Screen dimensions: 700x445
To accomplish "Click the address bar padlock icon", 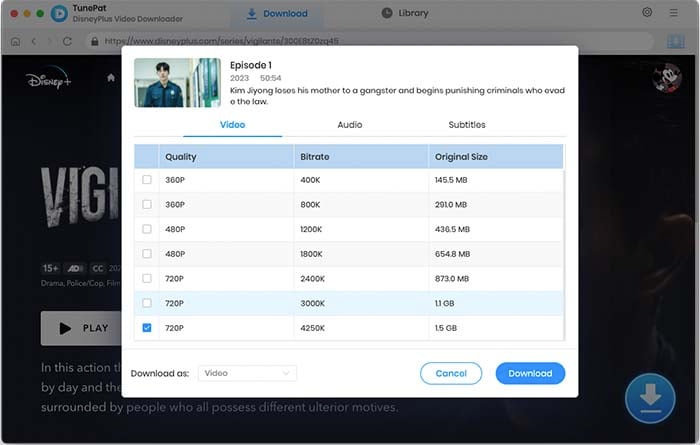I will pos(95,42).
